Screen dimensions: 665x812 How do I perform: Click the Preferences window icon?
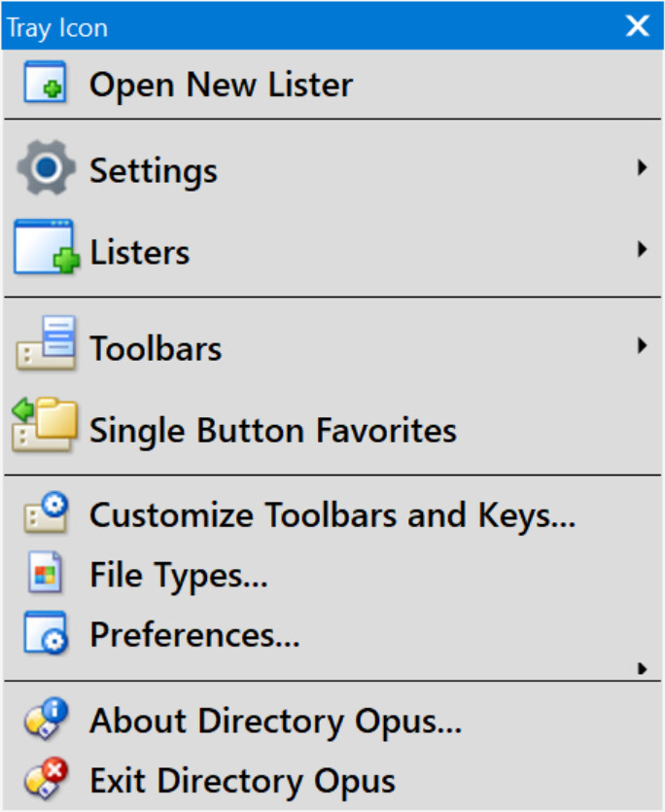click(x=45, y=634)
